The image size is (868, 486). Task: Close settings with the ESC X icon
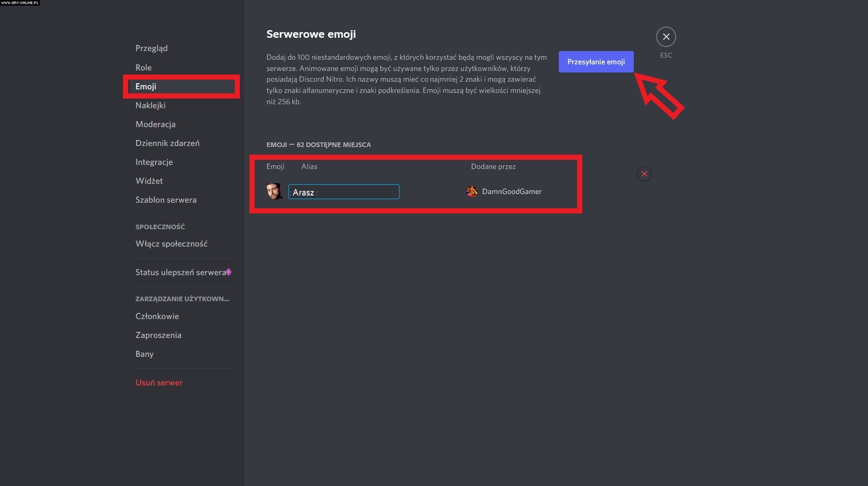tap(666, 37)
